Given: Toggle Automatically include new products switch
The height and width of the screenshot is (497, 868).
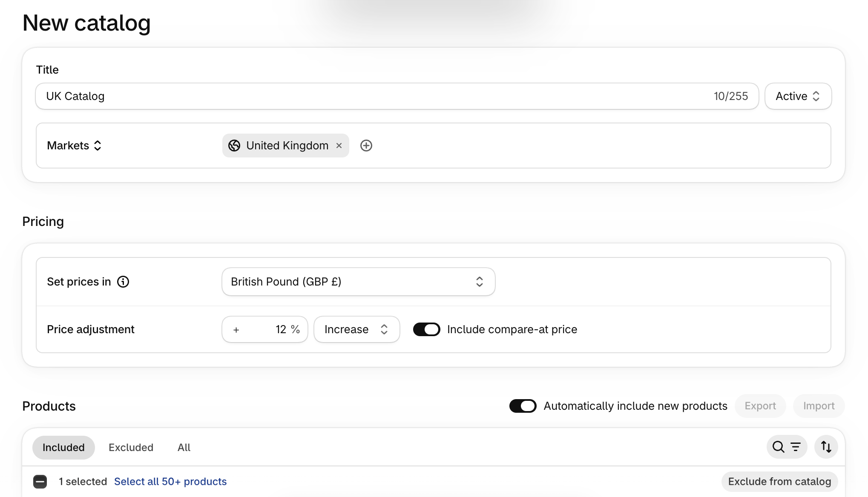Looking at the screenshot, I should pyautogui.click(x=523, y=406).
